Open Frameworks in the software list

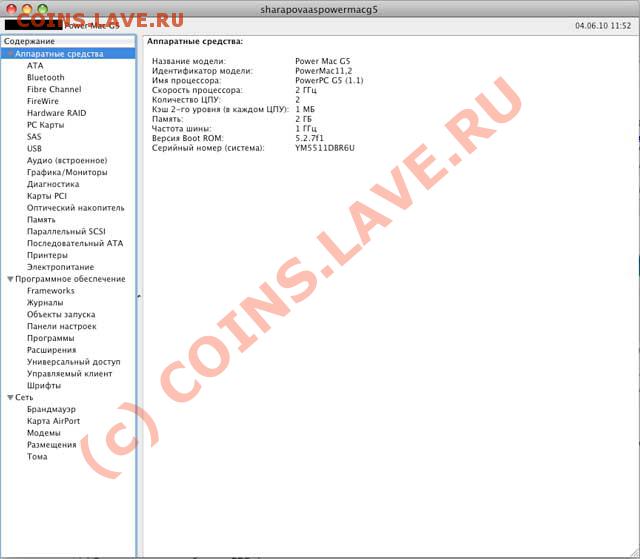coord(51,291)
